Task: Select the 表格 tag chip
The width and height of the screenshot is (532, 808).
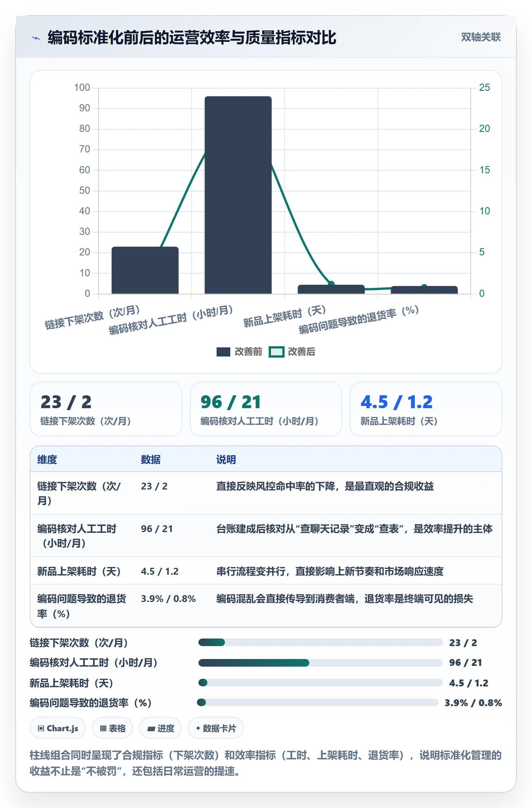Action: pyautogui.click(x=112, y=728)
